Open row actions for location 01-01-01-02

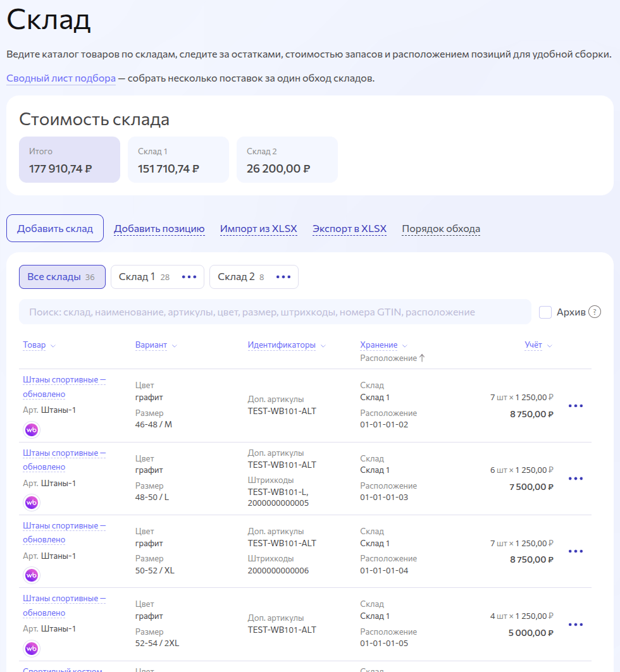(576, 405)
